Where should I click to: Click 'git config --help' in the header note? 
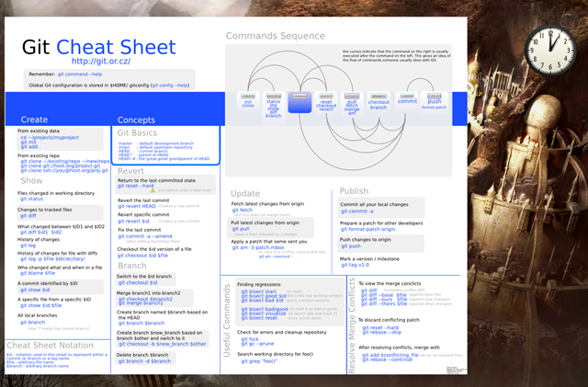(170, 85)
